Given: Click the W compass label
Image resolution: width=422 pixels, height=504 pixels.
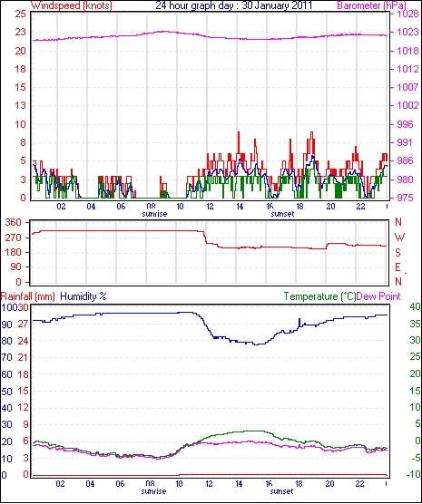Looking at the screenshot, I should 399,237.
